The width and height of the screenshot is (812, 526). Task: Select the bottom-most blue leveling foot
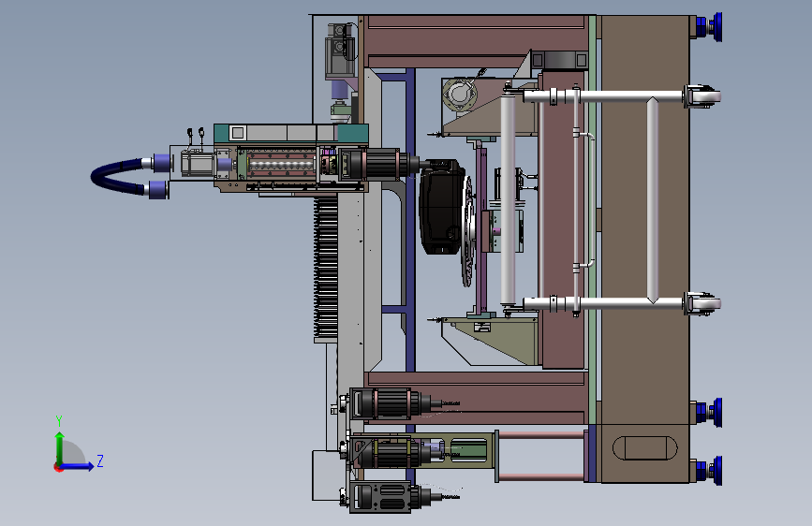[710, 471]
